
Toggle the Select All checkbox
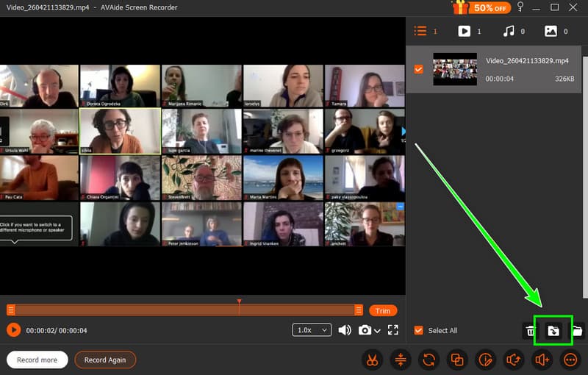419,331
